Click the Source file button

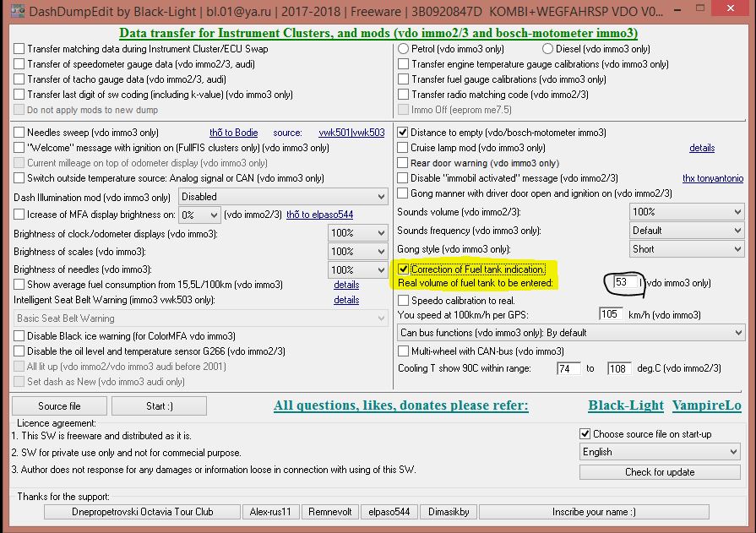coord(59,406)
